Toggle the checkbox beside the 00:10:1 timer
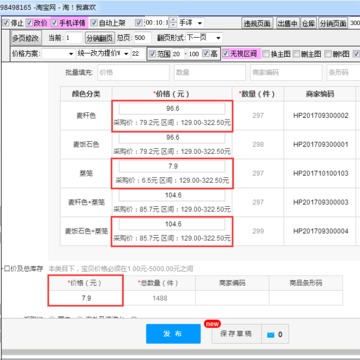The image size is (360, 360). click(x=139, y=23)
